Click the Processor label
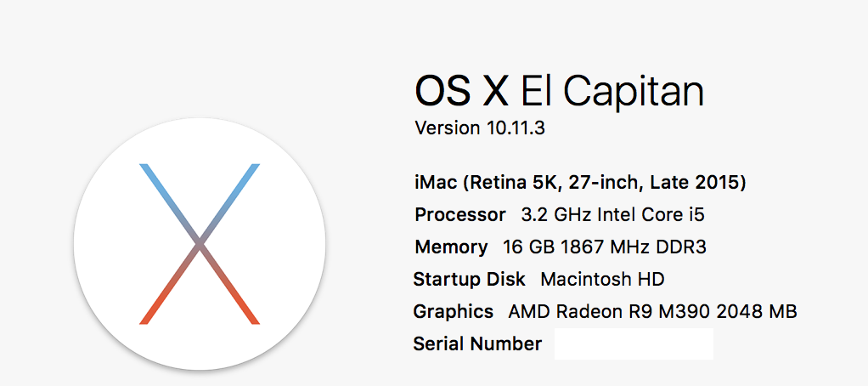The height and width of the screenshot is (386, 868). [460, 214]
